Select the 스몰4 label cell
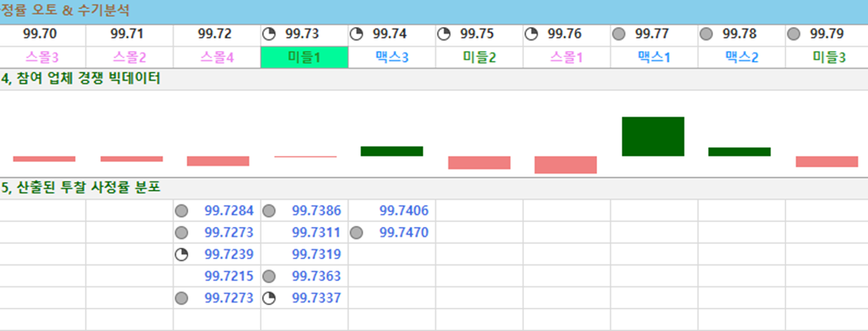The image size is (868, 331). click(x=217, y=57)
